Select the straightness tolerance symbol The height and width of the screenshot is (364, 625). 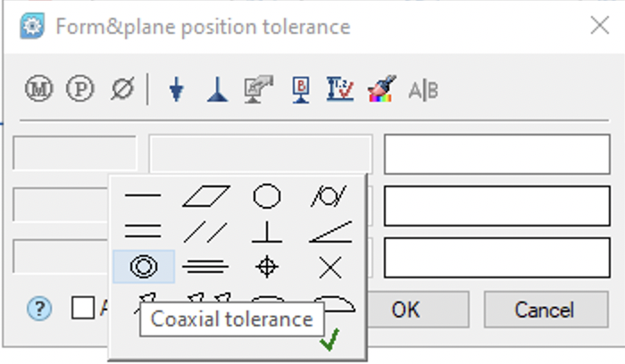click(143, 195)
